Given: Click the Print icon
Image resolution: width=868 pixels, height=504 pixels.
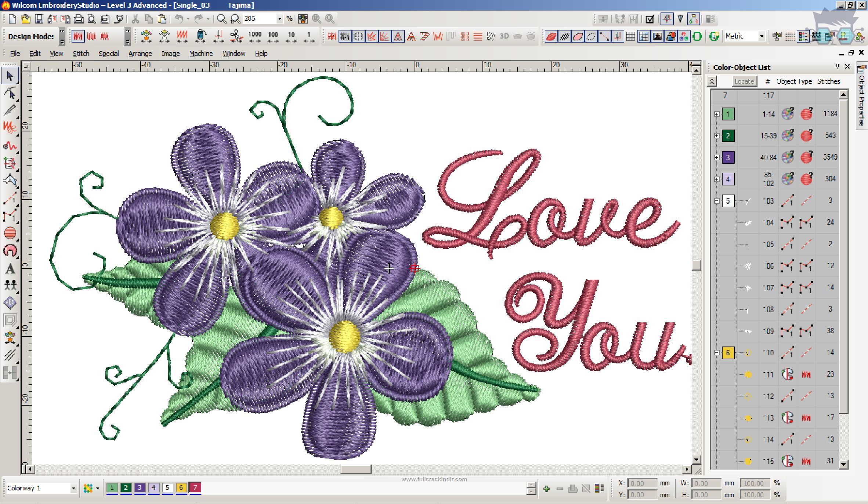Looking at the screenshot, I should pos(79,19).
